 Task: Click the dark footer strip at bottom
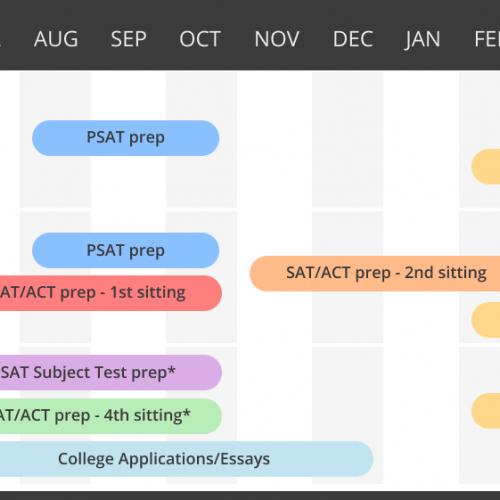(250, 495)
